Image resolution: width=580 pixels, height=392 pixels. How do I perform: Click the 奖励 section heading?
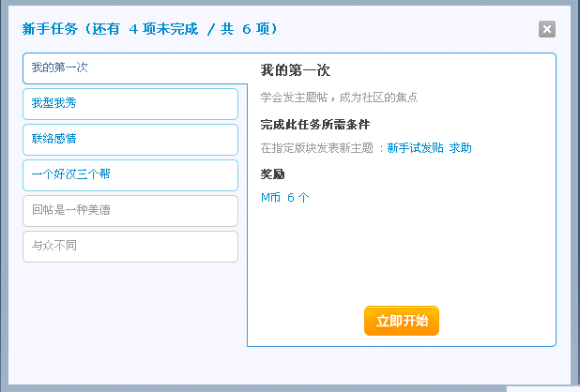272,174
